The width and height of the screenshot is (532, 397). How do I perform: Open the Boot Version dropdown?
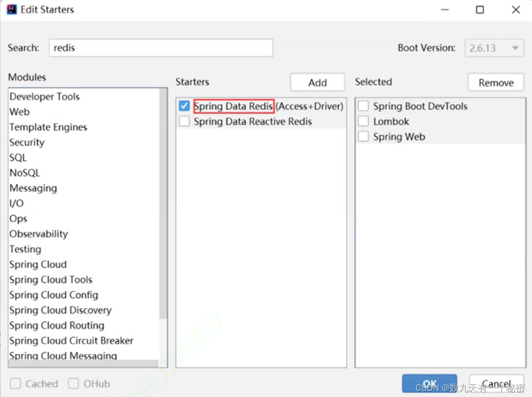pos(494,48)
